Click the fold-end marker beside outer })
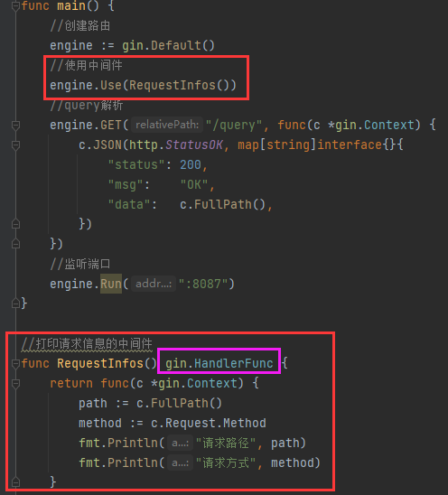 (15, 244)
